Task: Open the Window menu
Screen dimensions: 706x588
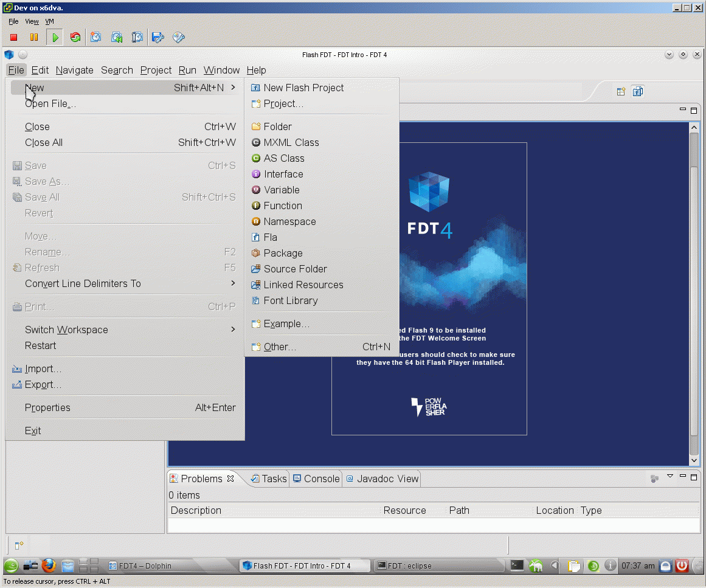Action: point(221,71)
